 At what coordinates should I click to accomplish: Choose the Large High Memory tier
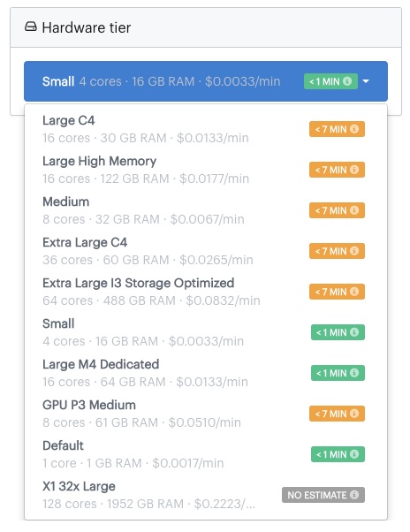tap(206, 170)
